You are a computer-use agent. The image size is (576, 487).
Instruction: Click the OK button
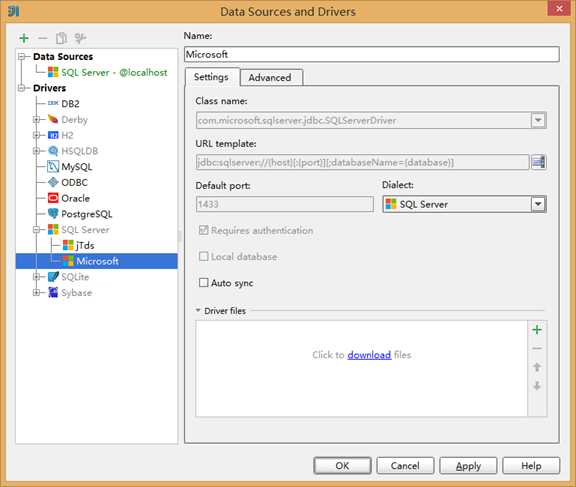342,466
